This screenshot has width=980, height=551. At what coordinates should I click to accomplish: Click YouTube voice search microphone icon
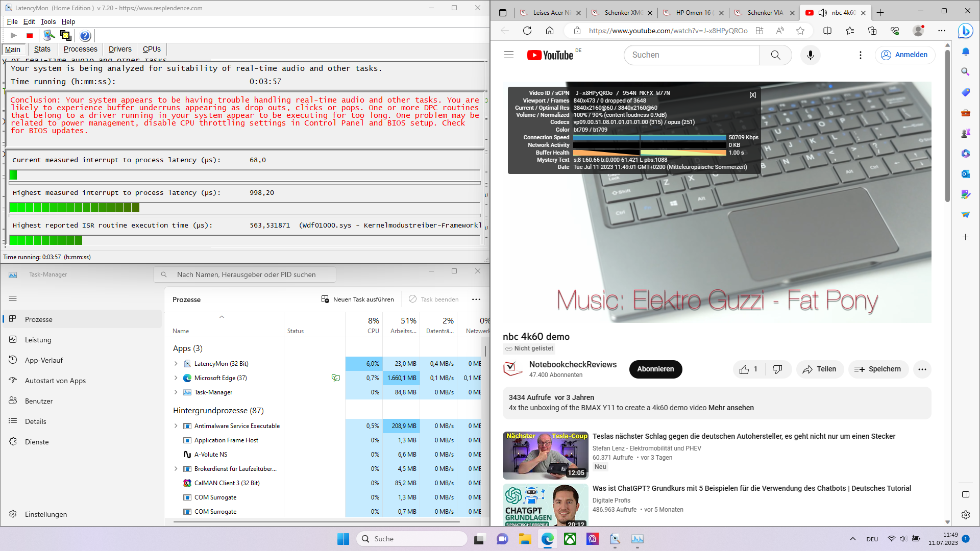pyautogui.click(x=810, y=55)
